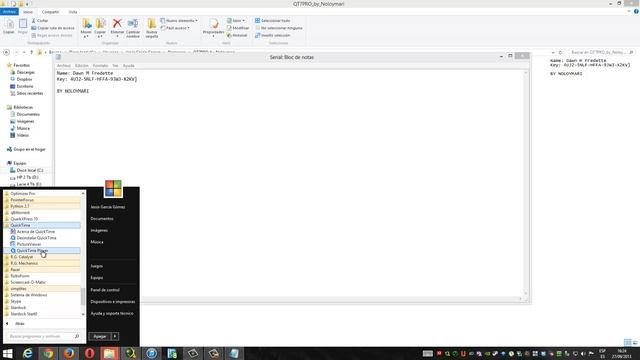
Task: Select Disco local (C:) drive
Action: coord(29,170)
